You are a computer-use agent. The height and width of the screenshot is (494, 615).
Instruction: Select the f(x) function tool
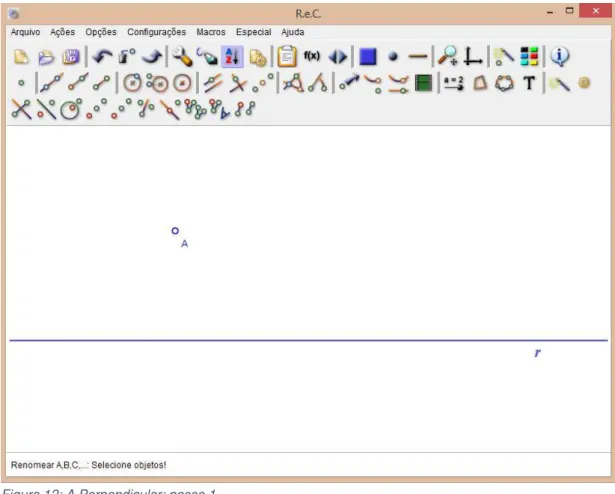click(x=312, y=56)
